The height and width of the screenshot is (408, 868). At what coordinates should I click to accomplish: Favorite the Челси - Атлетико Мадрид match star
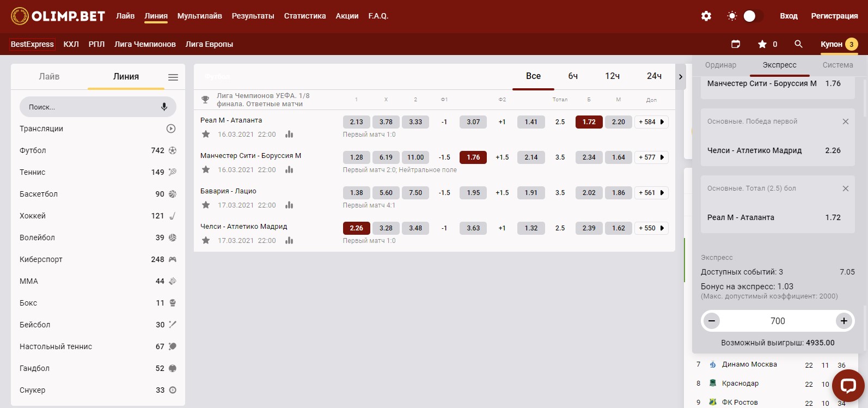click(206, 240)
